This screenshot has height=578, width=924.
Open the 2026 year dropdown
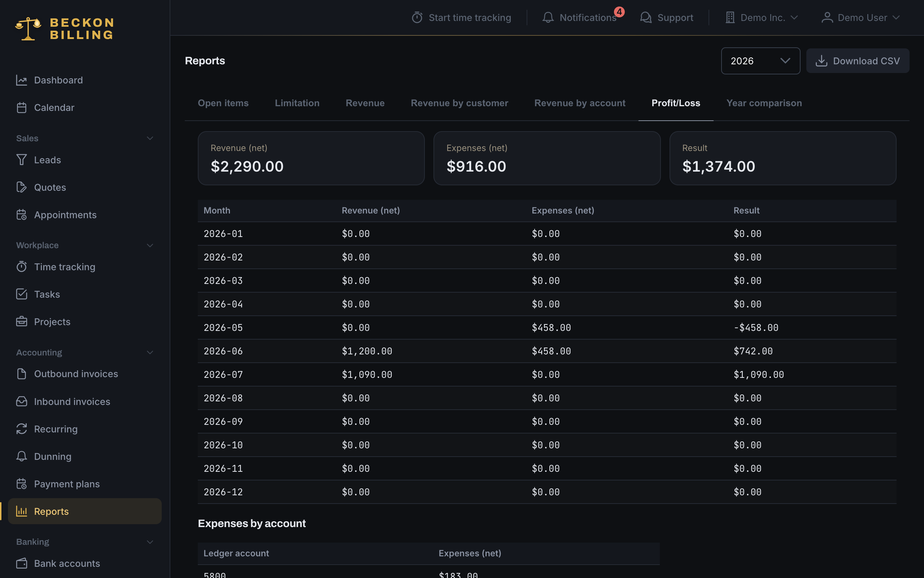click(x=760, y=61)
